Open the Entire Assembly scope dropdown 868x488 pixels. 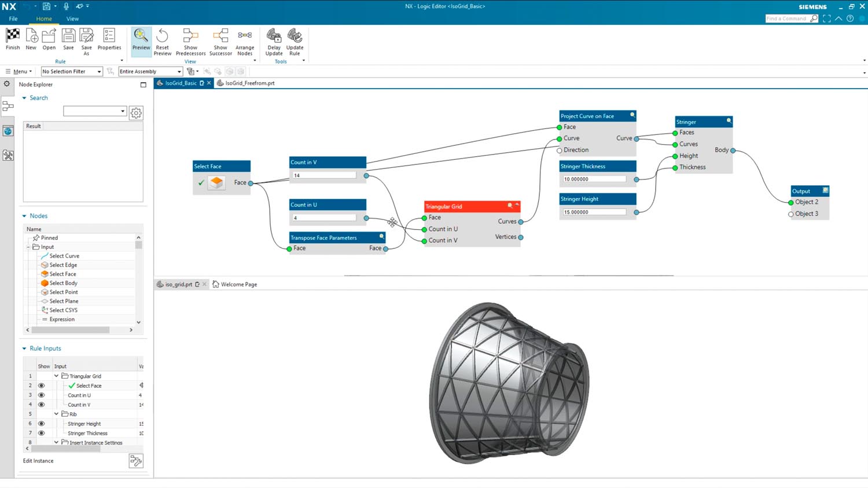click(x=150, y=72)
